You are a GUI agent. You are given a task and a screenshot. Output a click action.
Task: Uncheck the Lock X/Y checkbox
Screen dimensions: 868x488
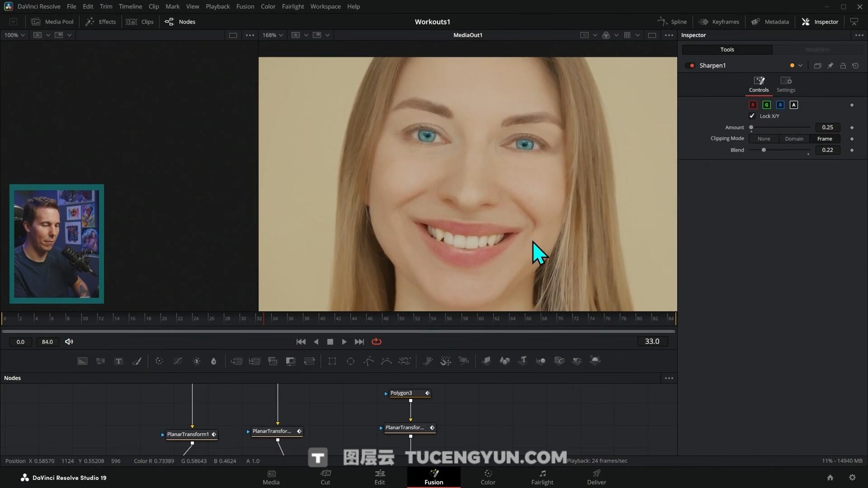coord(752,116)
